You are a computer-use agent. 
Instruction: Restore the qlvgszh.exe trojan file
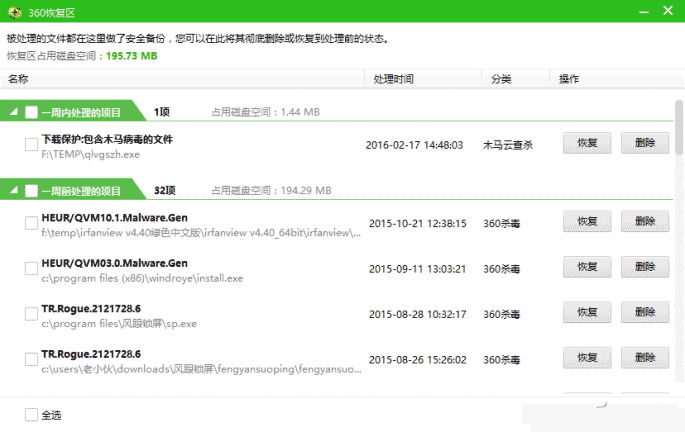tap(587, 144)
